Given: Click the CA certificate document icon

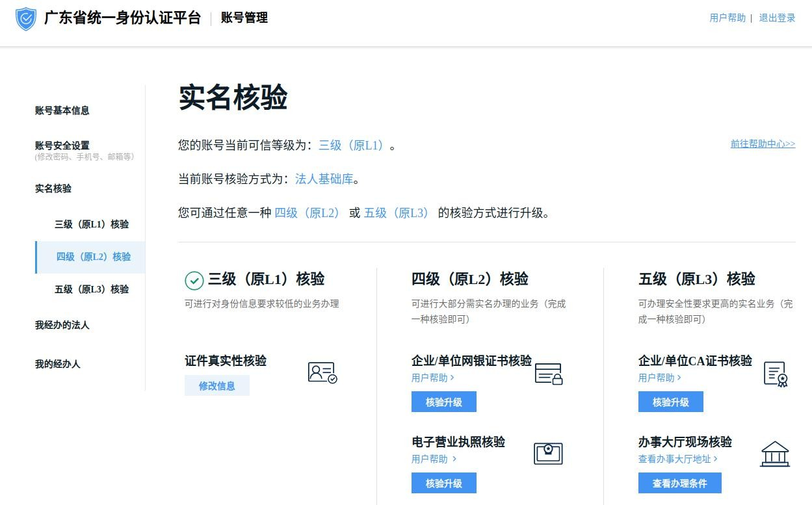Looking at the screenshot, I should (x=775, y=374).
